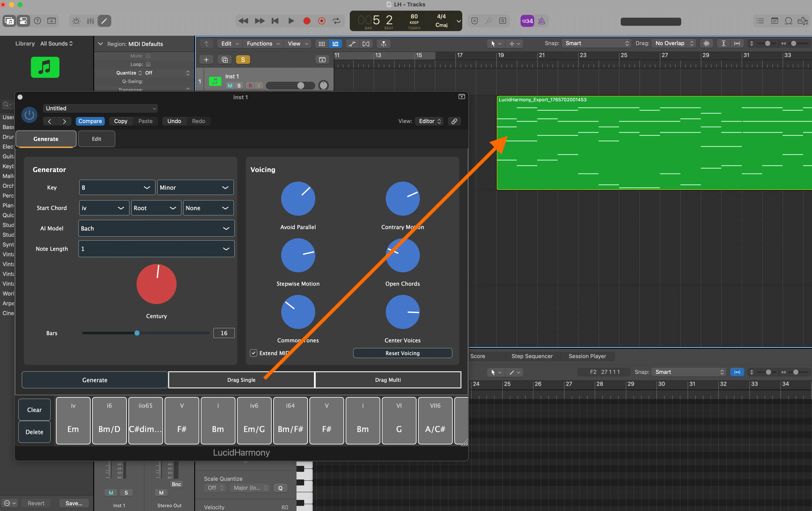Open the Minor scale dropdown
The width and height of the screenshot is (812, 511).
(195, 187)
